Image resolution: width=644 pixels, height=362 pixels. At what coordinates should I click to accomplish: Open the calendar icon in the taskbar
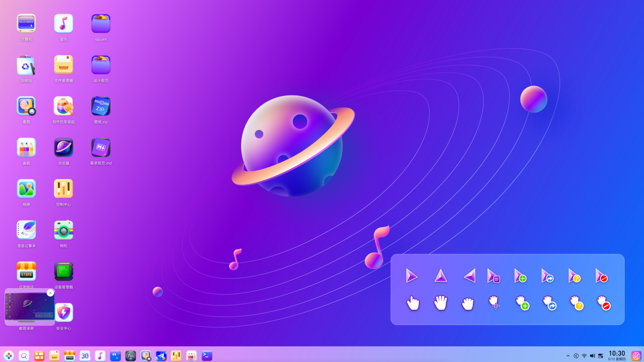coord(85,356)
